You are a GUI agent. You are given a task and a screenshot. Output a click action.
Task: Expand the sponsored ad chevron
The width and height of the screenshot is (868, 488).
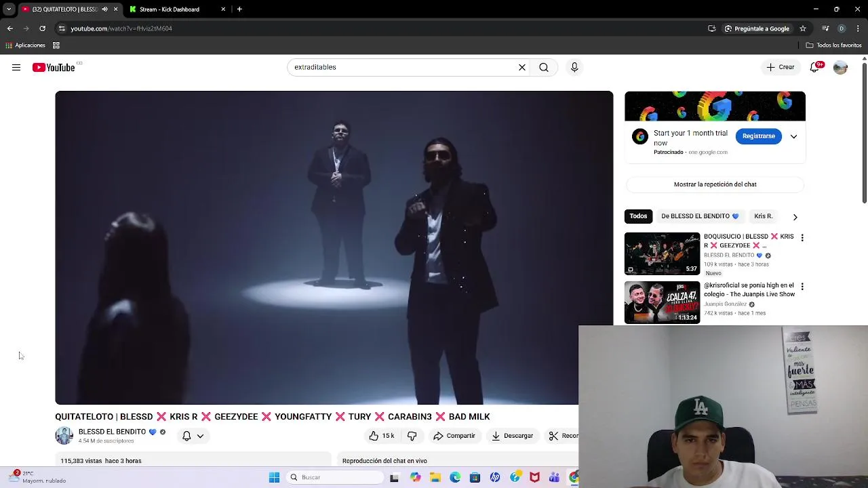pyautogui.click(x=793, y=136)
